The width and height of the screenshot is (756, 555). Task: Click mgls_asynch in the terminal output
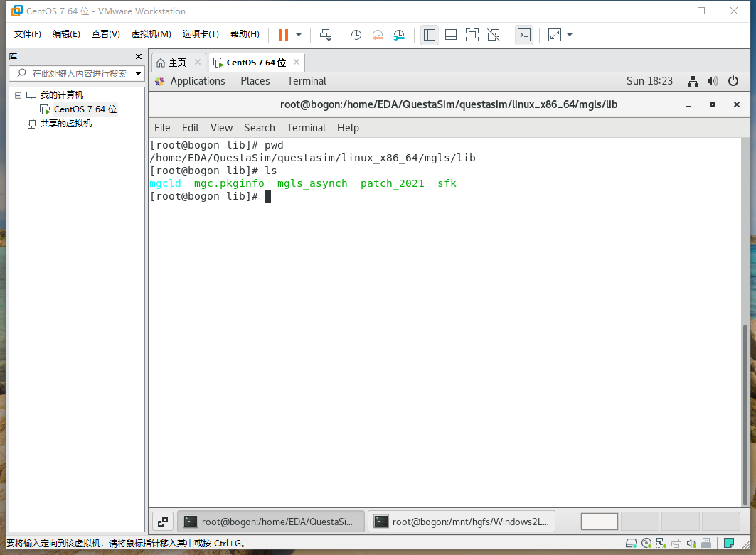[312, 183]
